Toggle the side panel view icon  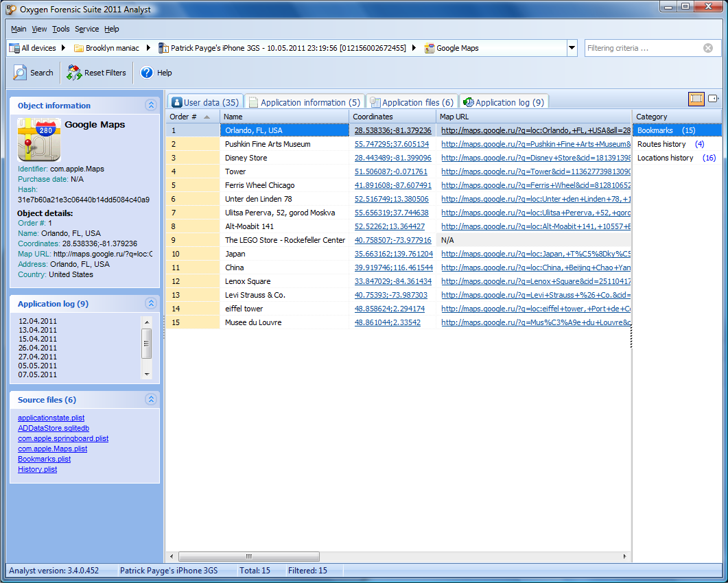[x=714, y=99]
